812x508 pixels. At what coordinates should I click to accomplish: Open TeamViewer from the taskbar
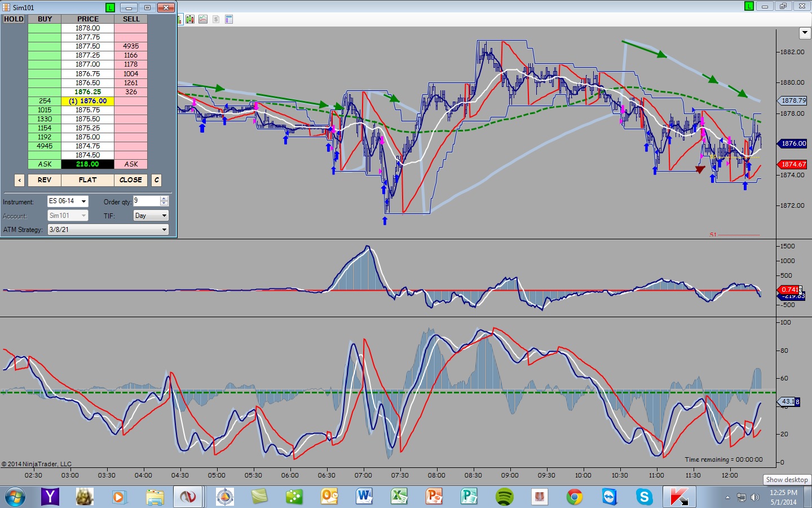pos(610,497)
